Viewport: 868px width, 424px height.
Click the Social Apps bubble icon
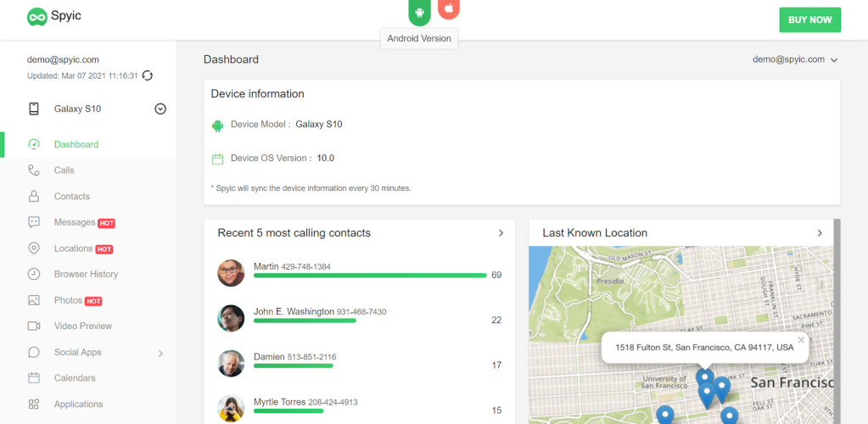click(x=34, y=352)
